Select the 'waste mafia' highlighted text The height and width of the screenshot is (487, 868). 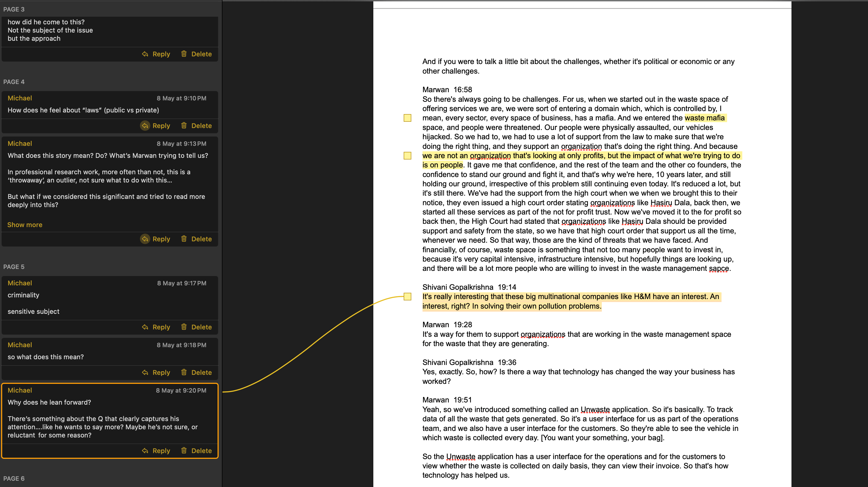pos(704,118)
